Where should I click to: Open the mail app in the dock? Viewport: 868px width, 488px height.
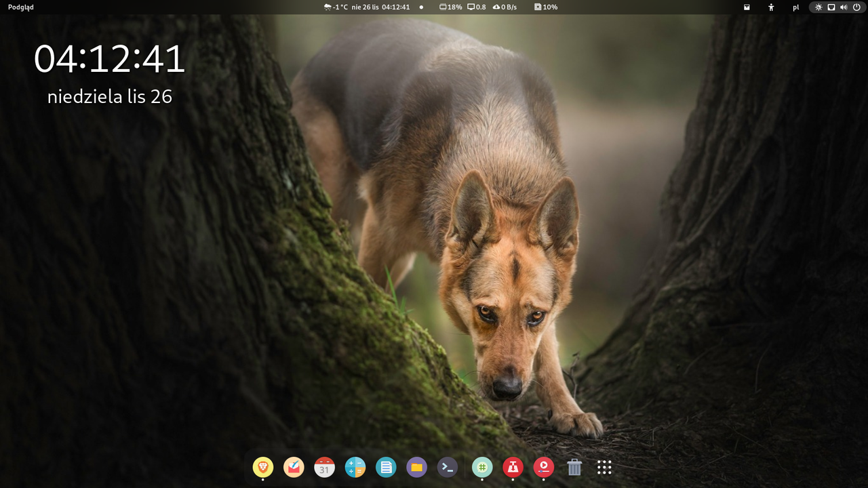click(294, 467)
